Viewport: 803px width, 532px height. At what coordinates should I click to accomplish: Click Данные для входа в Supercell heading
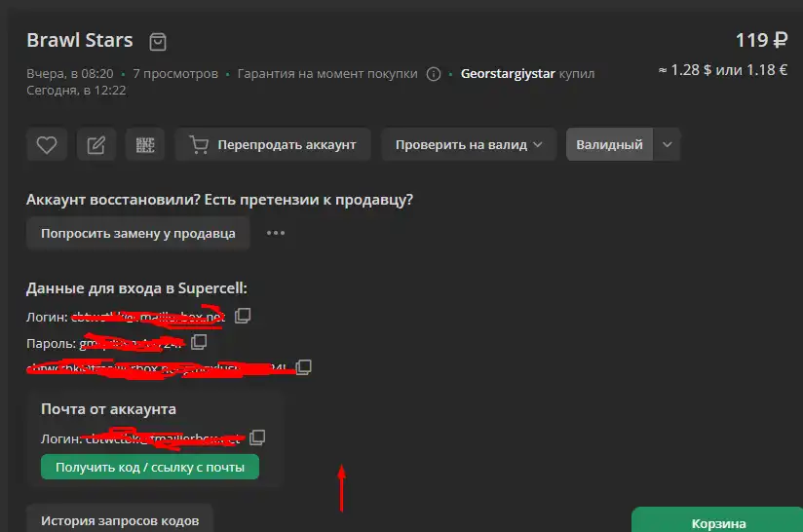(x=136, y=288)
